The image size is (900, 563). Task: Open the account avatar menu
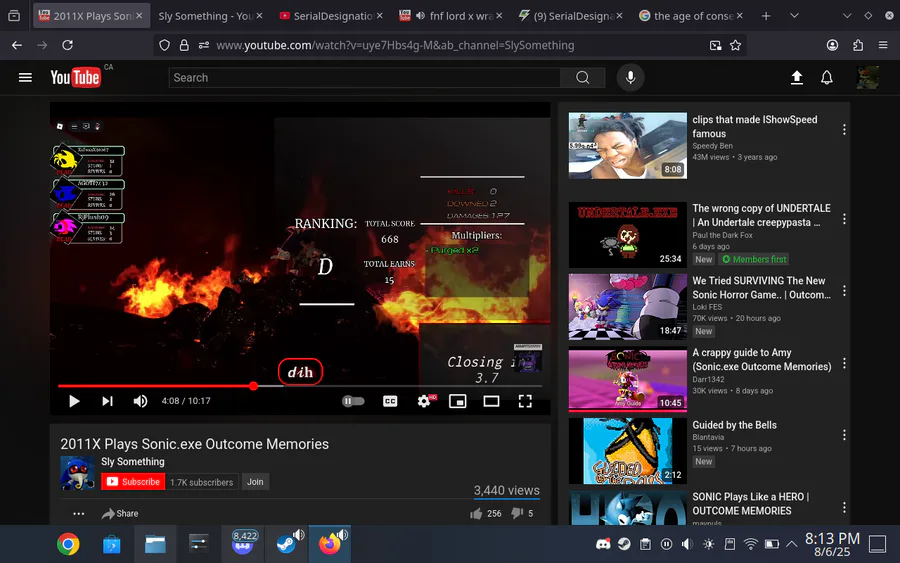867,77
